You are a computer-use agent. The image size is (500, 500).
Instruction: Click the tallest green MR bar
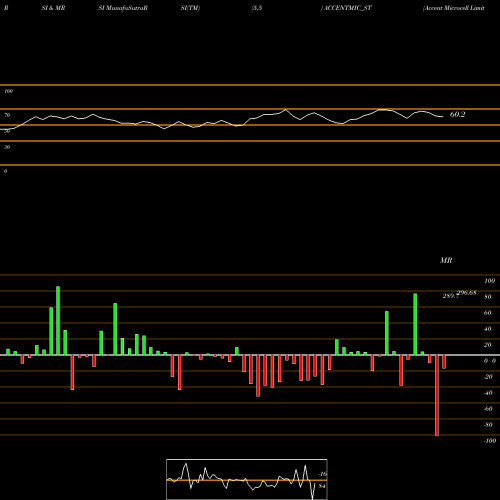[x=58, y=320]
